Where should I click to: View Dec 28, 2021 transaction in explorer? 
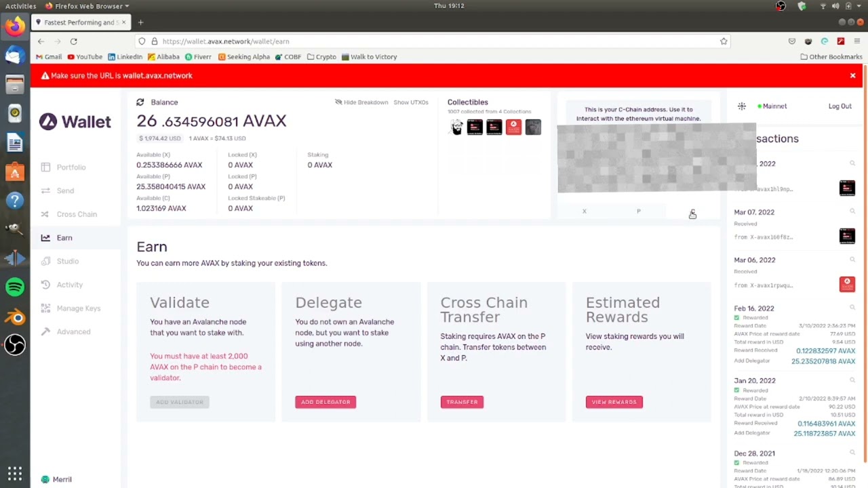852,453
